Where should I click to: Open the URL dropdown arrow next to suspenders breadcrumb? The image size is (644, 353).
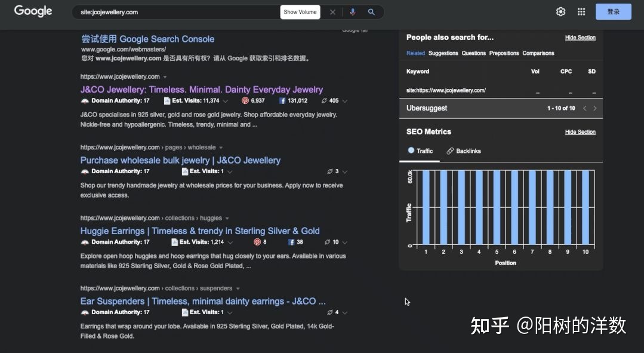(238, 288)
